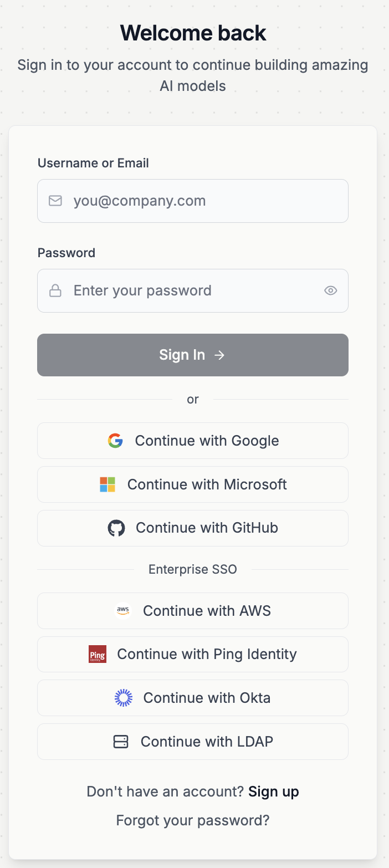The height and width of the screenshot is (868, 389).
Task: Click the LDAP directory icon
Action: click(x=120, y=741)
